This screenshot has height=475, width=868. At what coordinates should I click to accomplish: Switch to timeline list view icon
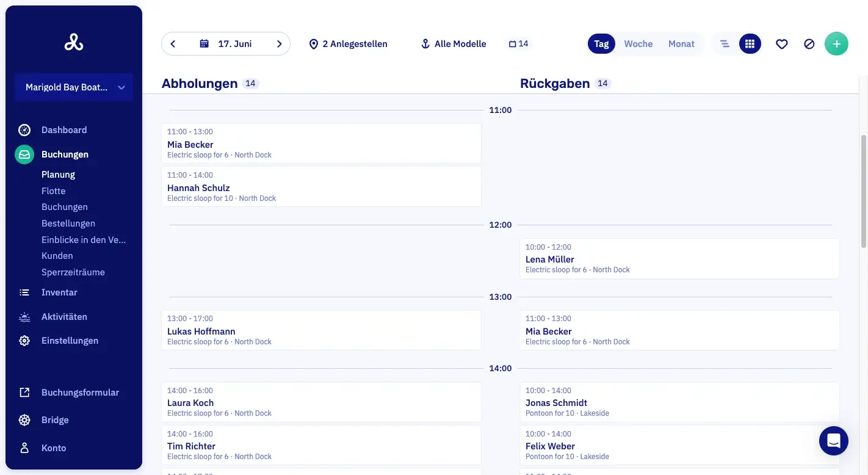pos(725,44)
